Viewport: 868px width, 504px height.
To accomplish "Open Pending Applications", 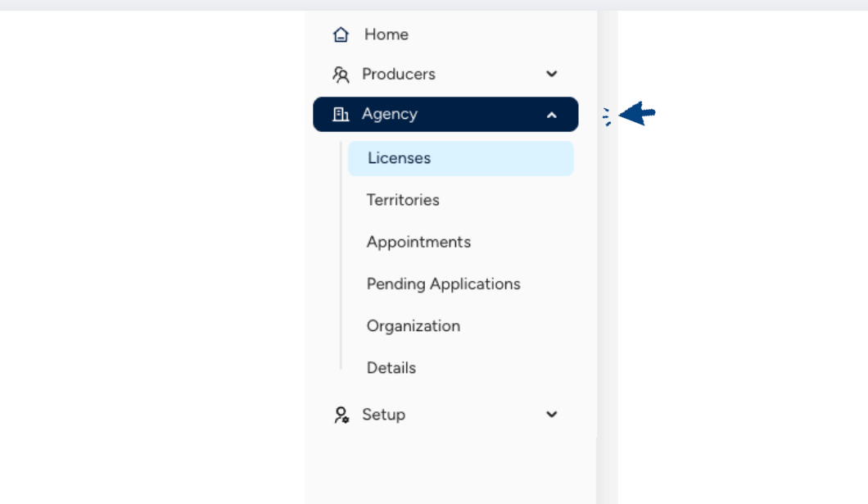I will (x=443, y=284).
